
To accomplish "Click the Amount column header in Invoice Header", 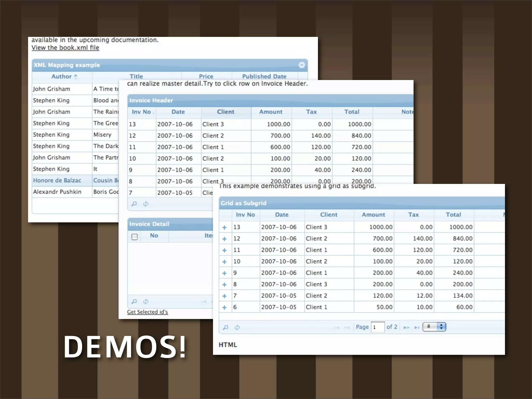I will tap(271, 112).
